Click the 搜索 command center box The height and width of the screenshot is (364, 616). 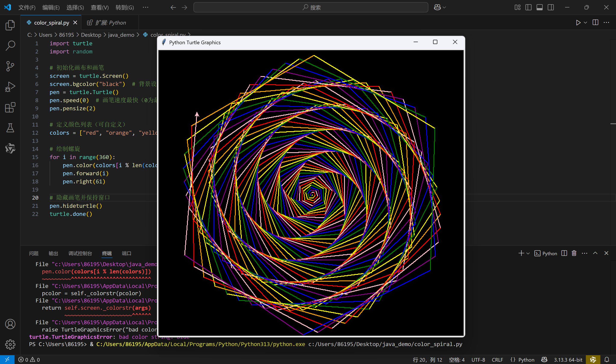(311, 7)
